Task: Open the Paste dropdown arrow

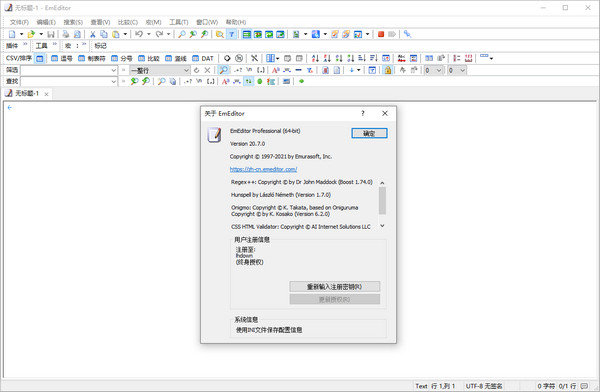Action: [125, 34]
